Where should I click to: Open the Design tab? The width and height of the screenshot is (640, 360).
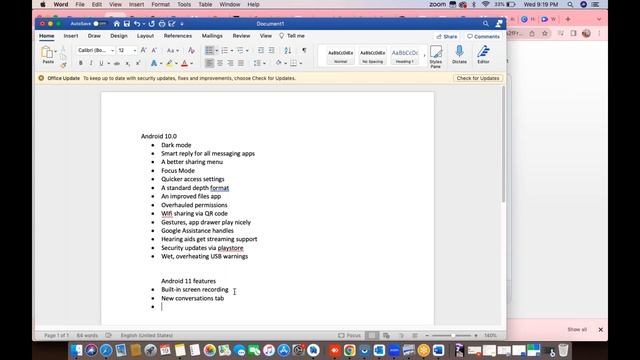click(x=119, y=36)
